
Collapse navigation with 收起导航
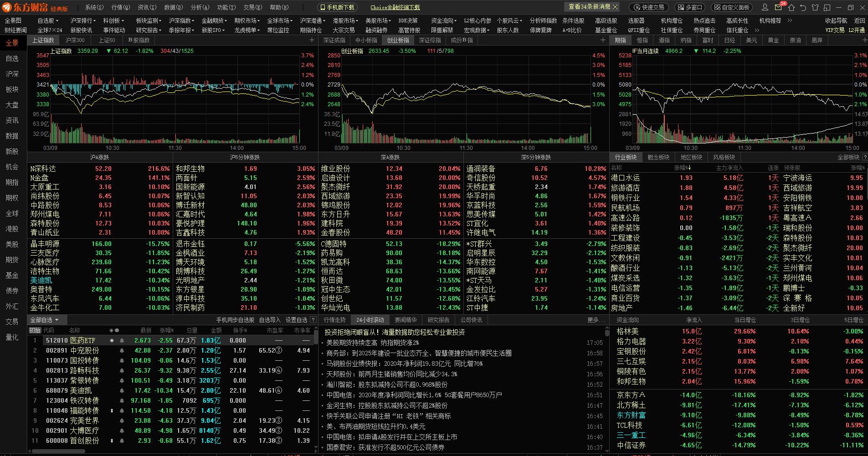pos(836,20)
